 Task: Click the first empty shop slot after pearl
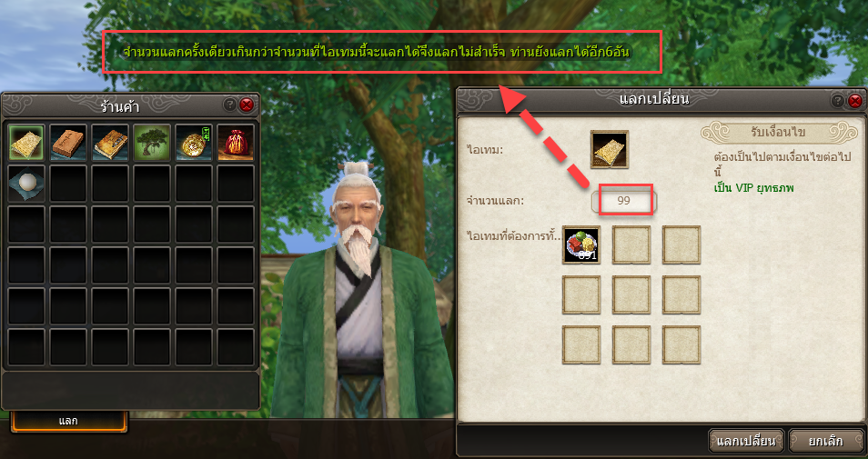point(68,184)
